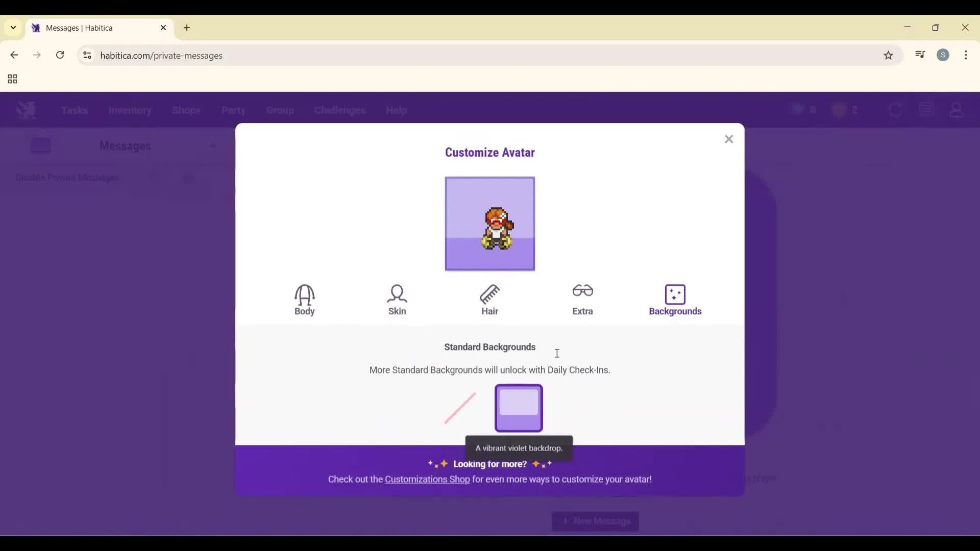Toggle the bookmark star for this page
Image resolution: width=980 pixels, height=551 pixels.
pos(889,55)
